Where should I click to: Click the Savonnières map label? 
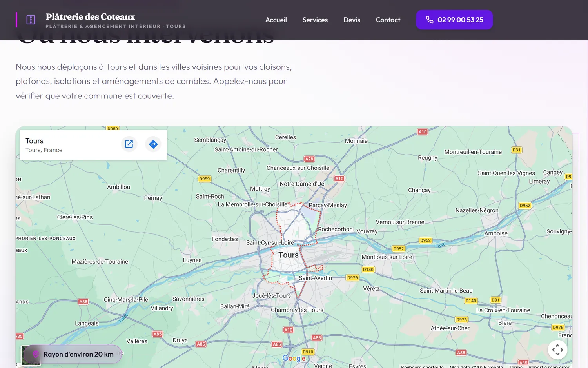point(189,299)
